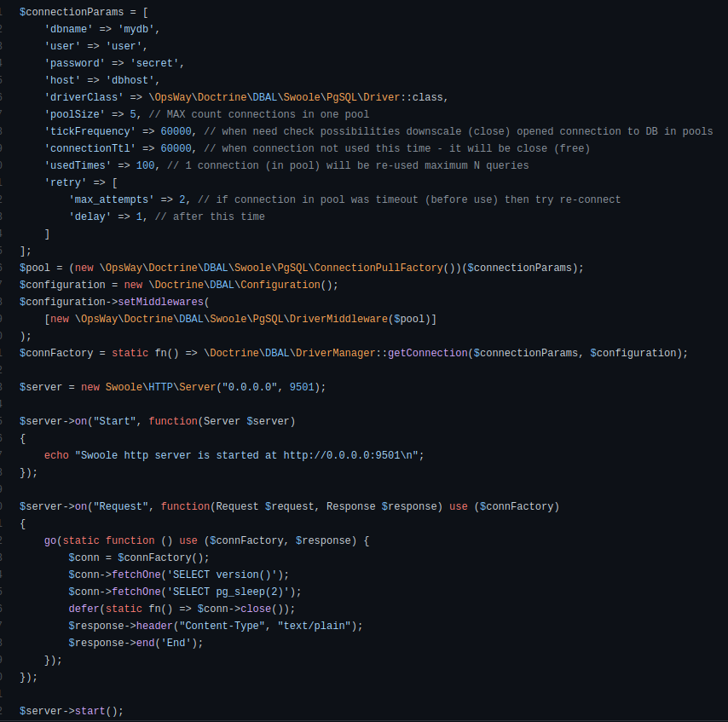This screenshot has height=722, width=728.
Task: Click the $request parameter
Action: (289, 506)
